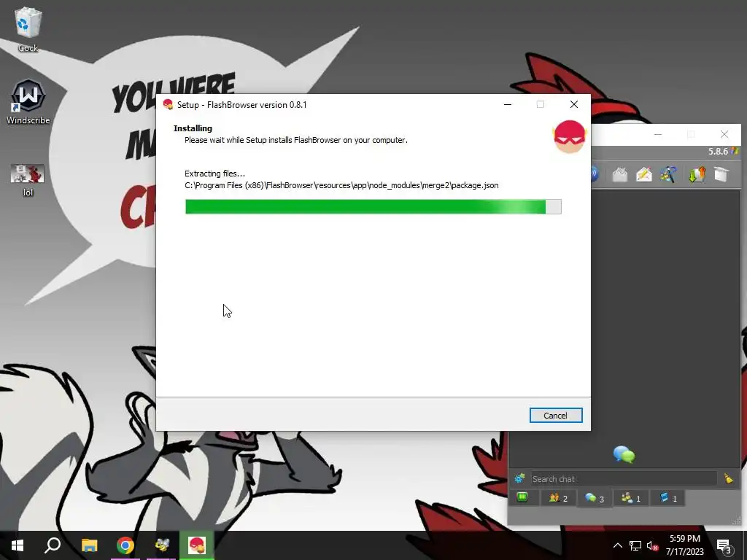Open the tools hammer icon in chat toolbar
The width and height of the screenshot is (747, 560).
tap(668, 174)
